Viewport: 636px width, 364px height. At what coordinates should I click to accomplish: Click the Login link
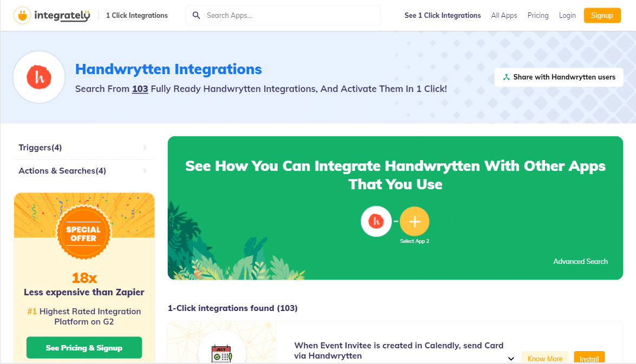click(x=567, y=16)
